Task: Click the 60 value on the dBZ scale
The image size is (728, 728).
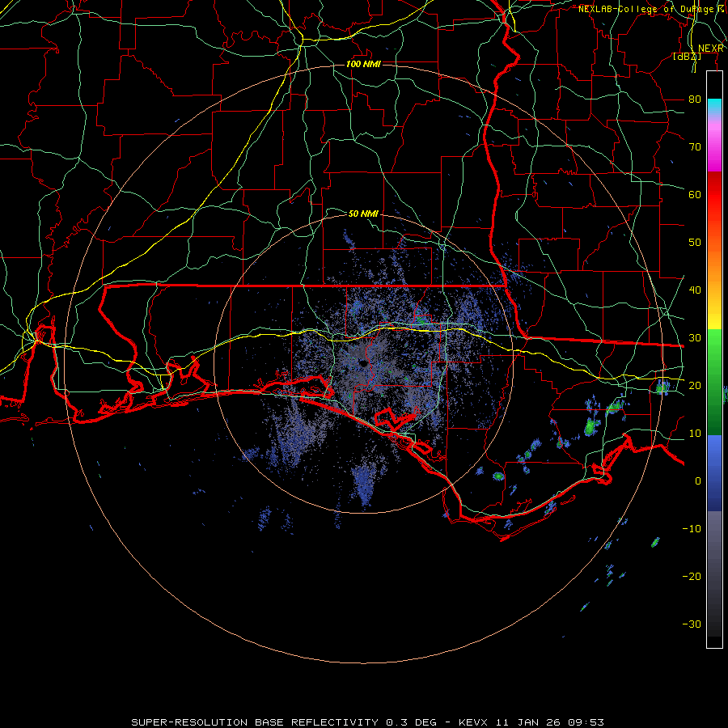Action: point(695,194)
